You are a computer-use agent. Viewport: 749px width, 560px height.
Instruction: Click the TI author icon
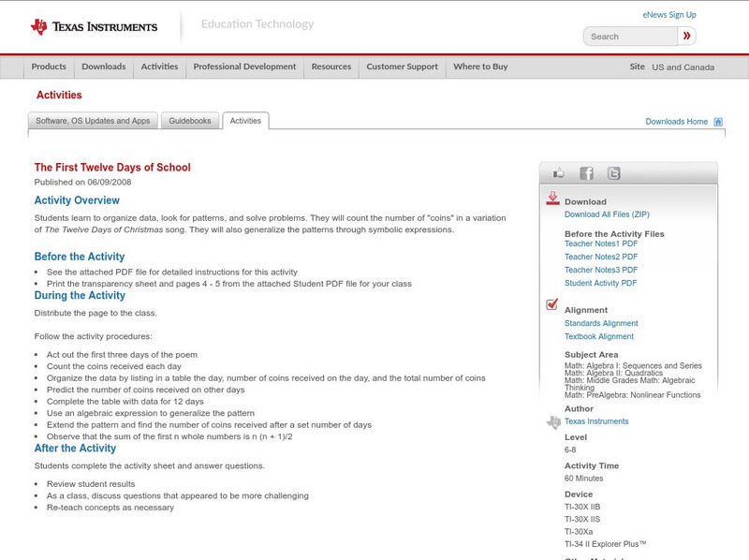pyautogui.click(x=553, y=422)
